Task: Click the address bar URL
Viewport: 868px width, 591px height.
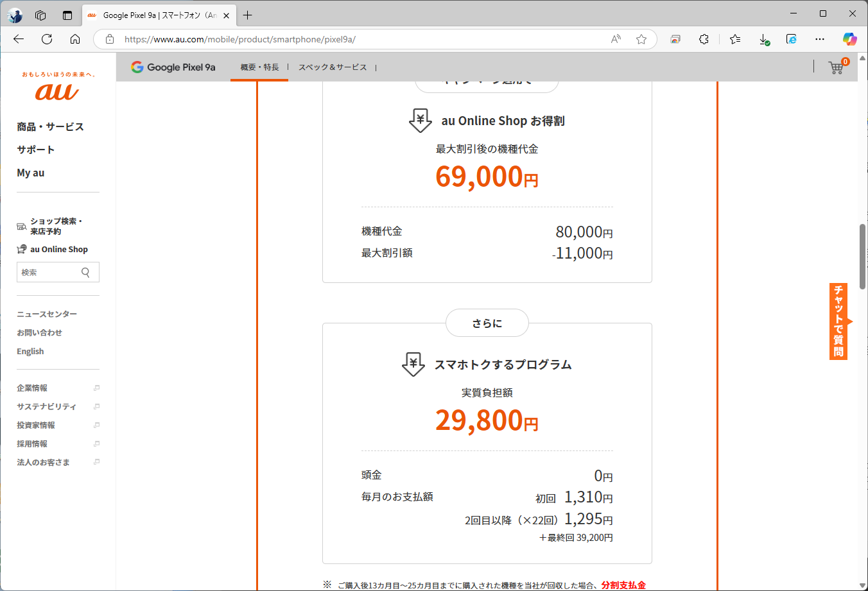Action: [240, 39]
